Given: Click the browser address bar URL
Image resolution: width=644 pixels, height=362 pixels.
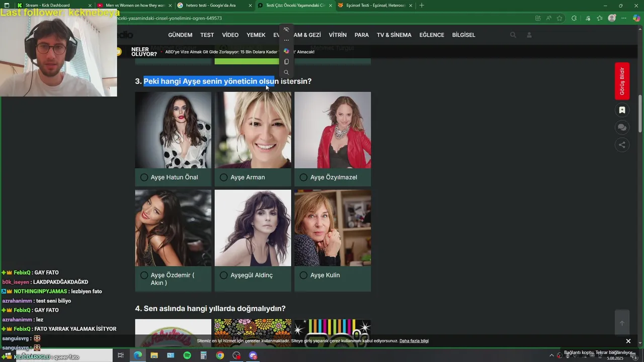Looking at the screenshot, I should [169, 18].
